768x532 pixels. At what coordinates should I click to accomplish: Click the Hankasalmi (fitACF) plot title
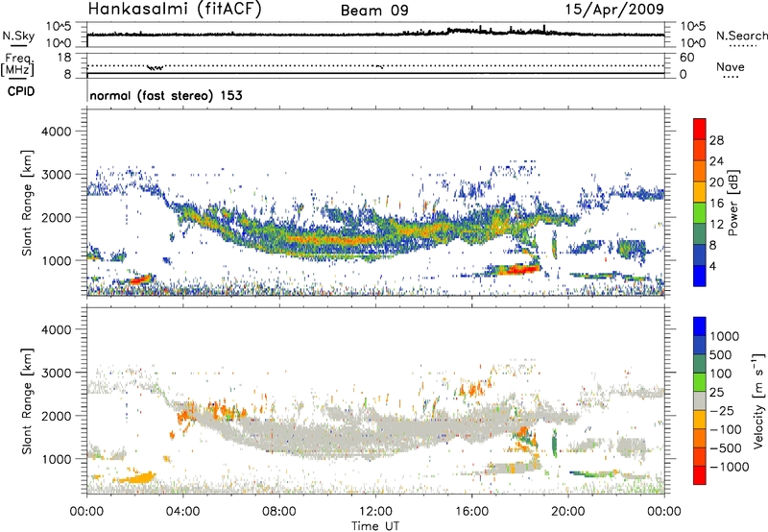click(175, 9)
